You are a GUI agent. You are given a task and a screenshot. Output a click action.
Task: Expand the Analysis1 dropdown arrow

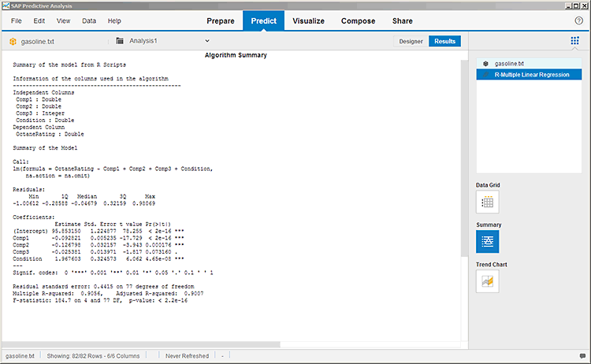(207, 41)
